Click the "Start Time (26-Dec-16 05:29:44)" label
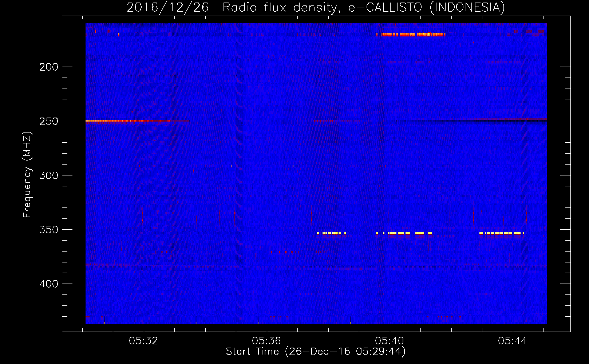The width and height of the screenshot is (589, 364). (316, 352)
